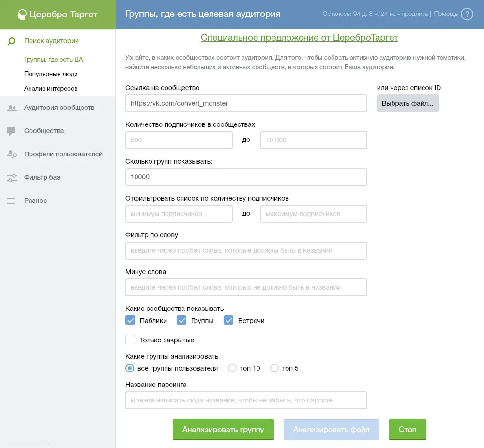Click the user search icon for Профили пользователей
Screen dimensions: 484x448
click(12, 154)
